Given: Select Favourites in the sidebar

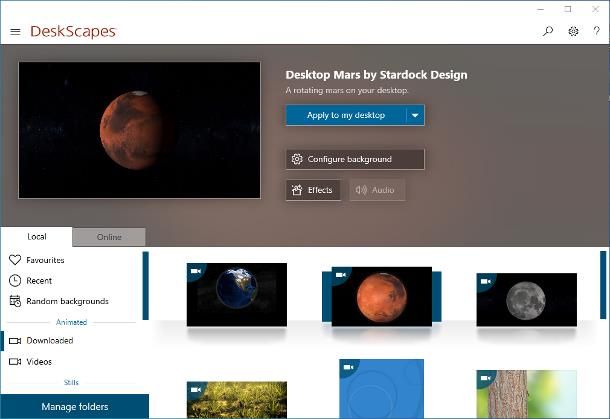Looking at the screenshot, I should (x=45, y=260).
